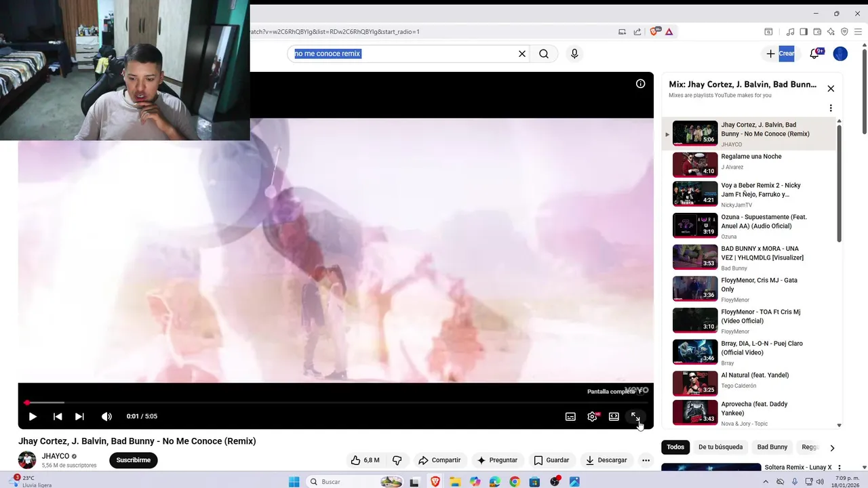This screenshot has width=868, height=488.
Task: Open the JHAYCO channel avatar
Action: 27,460
